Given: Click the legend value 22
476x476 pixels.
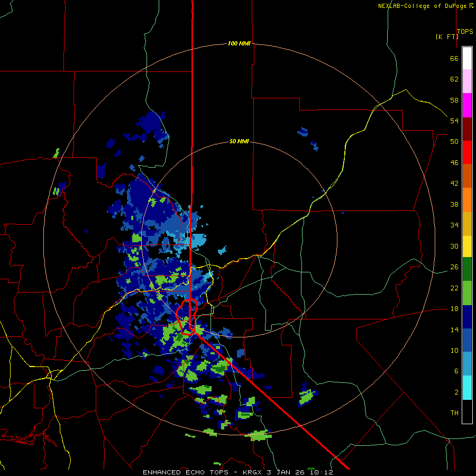Looking at the screenshot, I should (x=454, y=288).
